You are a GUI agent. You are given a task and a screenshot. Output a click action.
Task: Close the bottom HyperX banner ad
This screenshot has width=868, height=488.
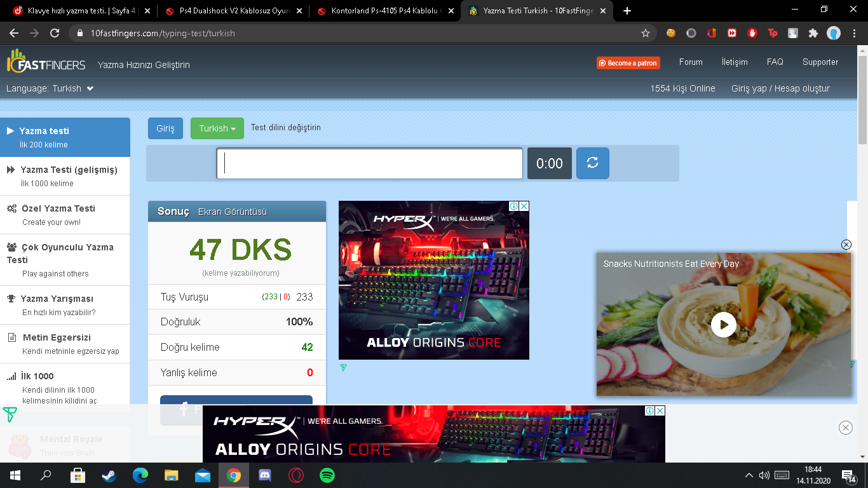[x=846, y=428]
